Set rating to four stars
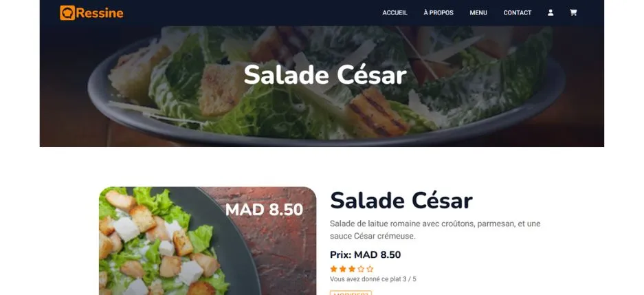The image size is (644, 295). pyautogui.click(x=361, y=269)
